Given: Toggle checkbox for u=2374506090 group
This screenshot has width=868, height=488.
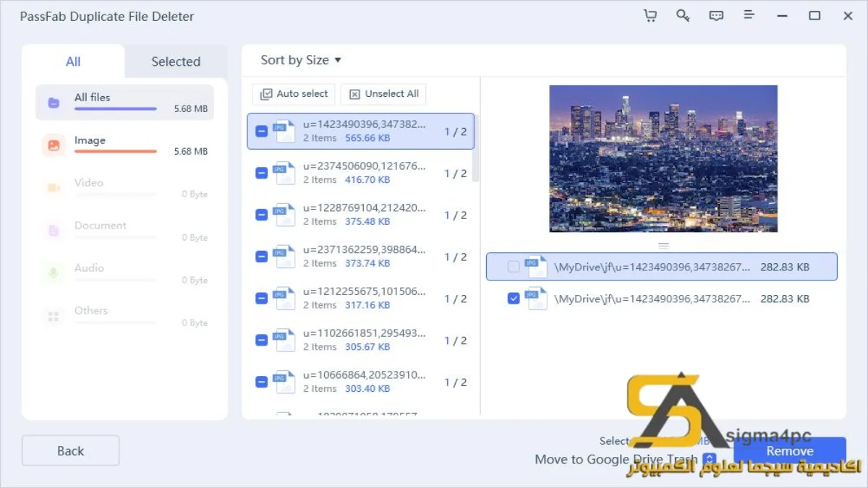Looking at the screenshot, I should tap(262, 174).
